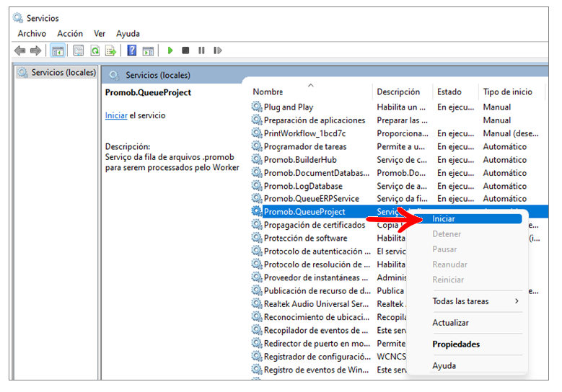Image resolution: width=562 pixels, height=392 pixels.
Task: Select the Redirector de puerto service
Action: coord(317,343)
